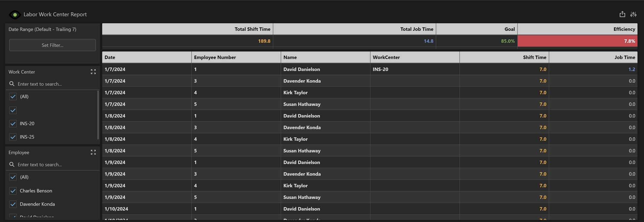Maximize the Employee filter panel

tap(93, 152)
